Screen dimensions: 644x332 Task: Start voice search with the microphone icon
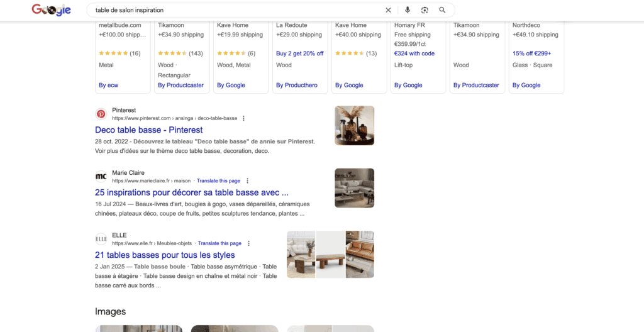coord(408,10)
